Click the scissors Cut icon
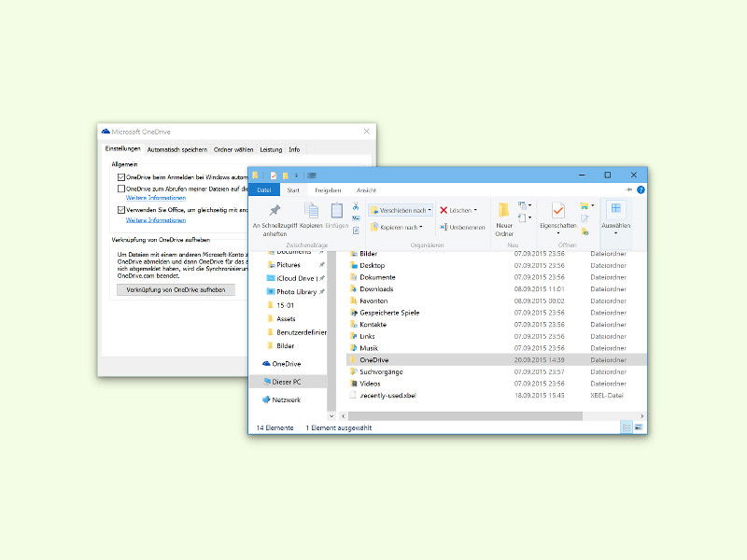747x560 pixels. (x=356, y=206)
